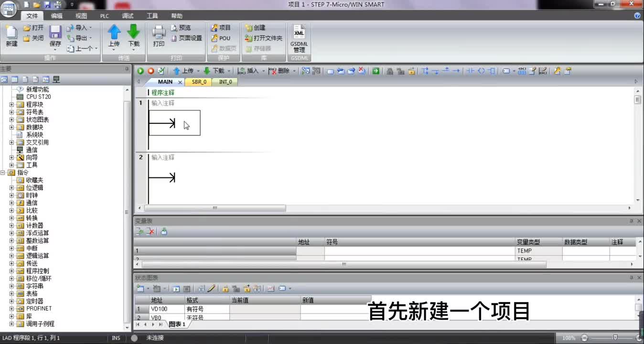Click the variable table delete-row icon
Screen dimensions: 644x344
point(150,231)
